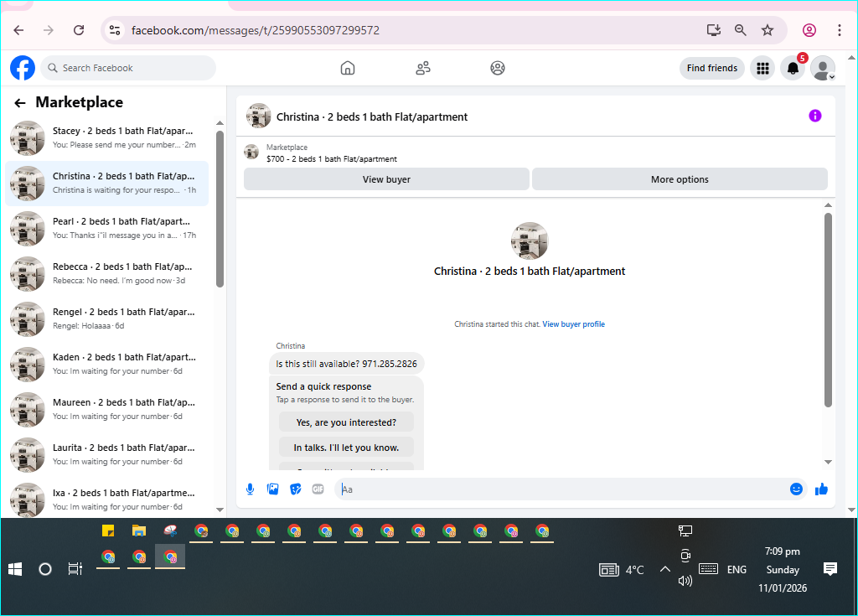This screenshot has height=616, width=858.
Task: Open notifications bell with 5 badge
Action: pos(793,69)
